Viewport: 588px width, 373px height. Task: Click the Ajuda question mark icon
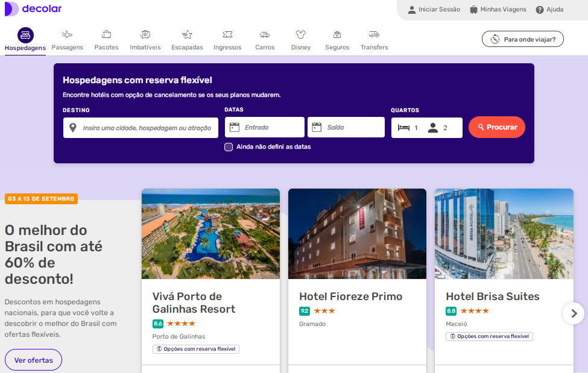tap(540, 10)
